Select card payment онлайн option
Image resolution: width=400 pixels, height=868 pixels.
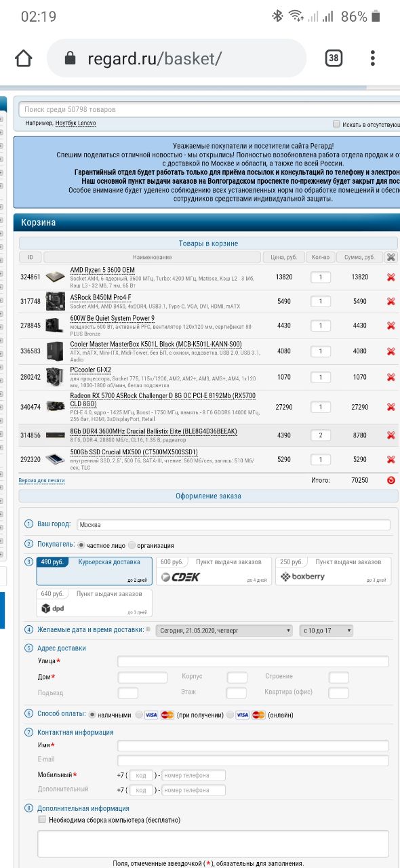[x=231, y=714]
